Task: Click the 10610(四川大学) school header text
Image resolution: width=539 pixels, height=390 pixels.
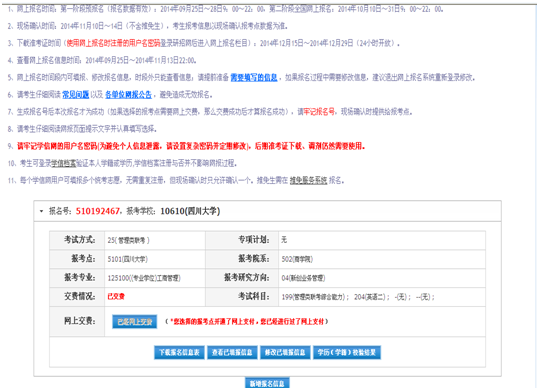Action: pos(190,211)
